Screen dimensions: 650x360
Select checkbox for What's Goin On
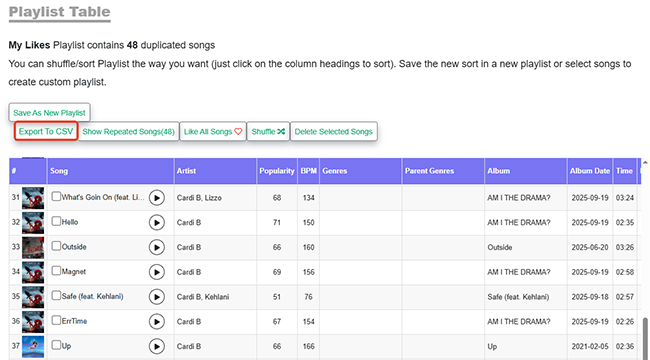click(x=56, y=196)
